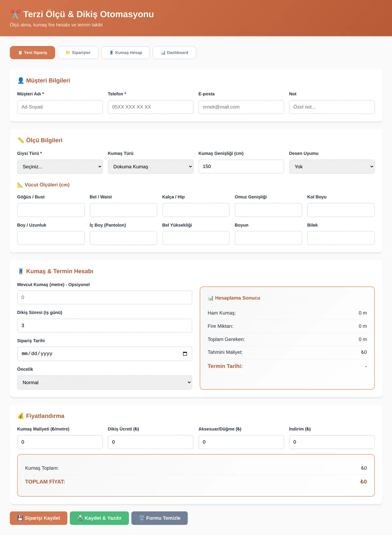The width and height of the screenshot is (392, 535).
Task: Click the Kumaş Maliyeti (₺/metre) field
Action: pos(60,442)
